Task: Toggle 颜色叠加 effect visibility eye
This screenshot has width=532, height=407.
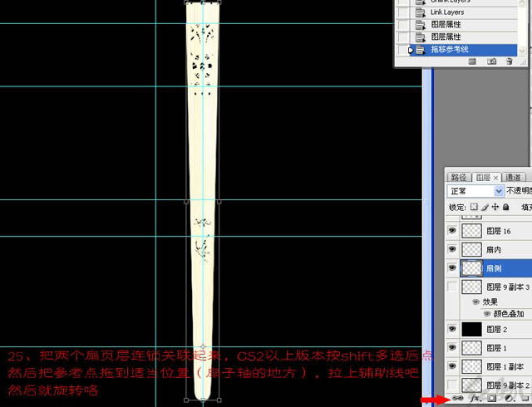Action: click(487, 314)
